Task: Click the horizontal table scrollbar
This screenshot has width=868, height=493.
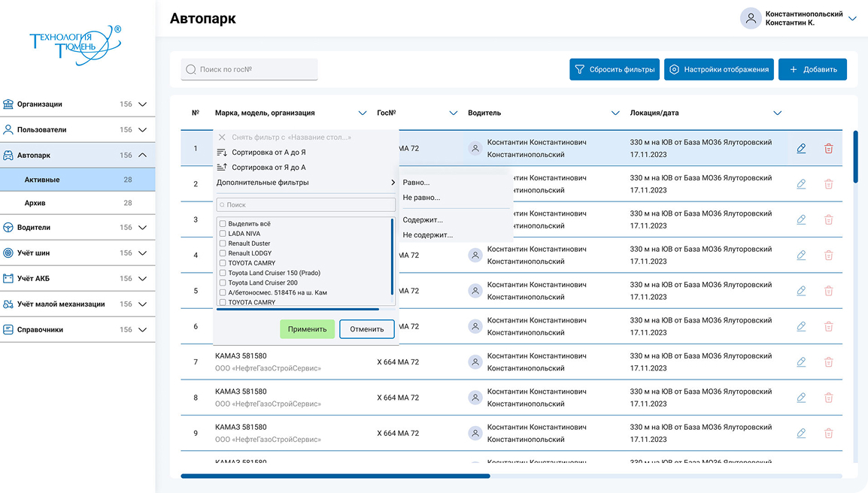Action: 335,476
